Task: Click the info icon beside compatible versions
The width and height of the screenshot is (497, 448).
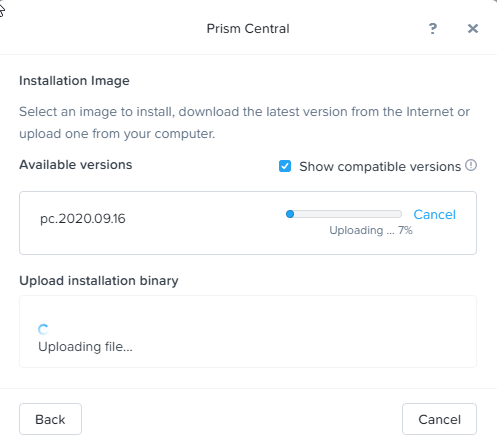Action: [x=471, y=165]
